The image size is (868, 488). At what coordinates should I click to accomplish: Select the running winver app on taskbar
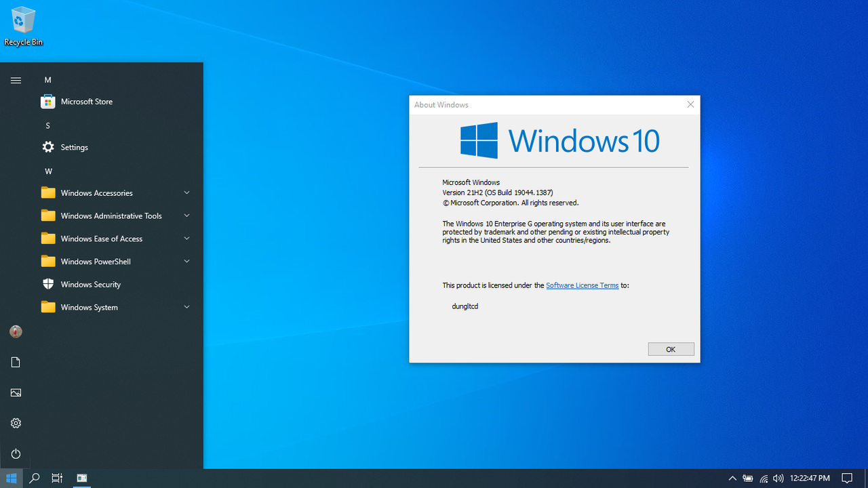pos(82,478)
